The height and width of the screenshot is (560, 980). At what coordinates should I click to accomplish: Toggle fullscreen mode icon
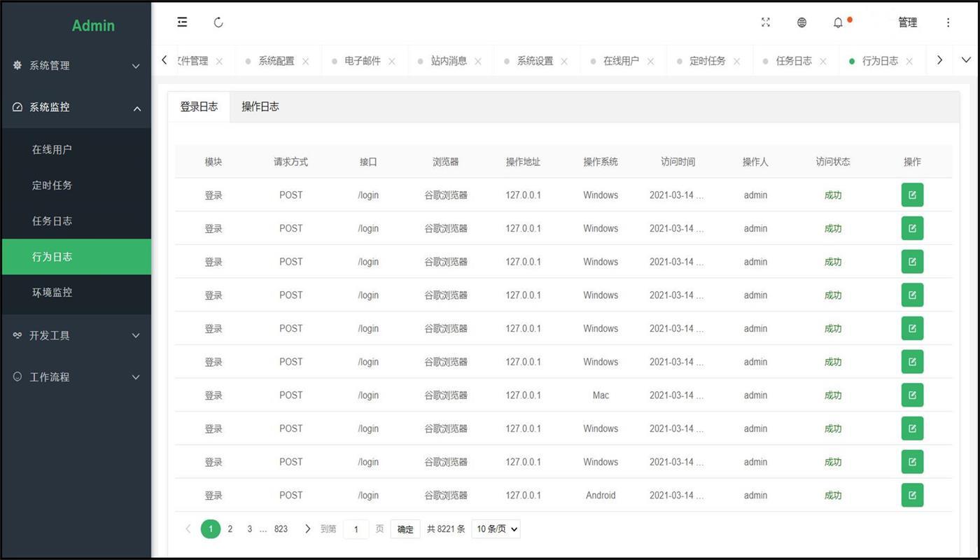(x=765, y=22)
